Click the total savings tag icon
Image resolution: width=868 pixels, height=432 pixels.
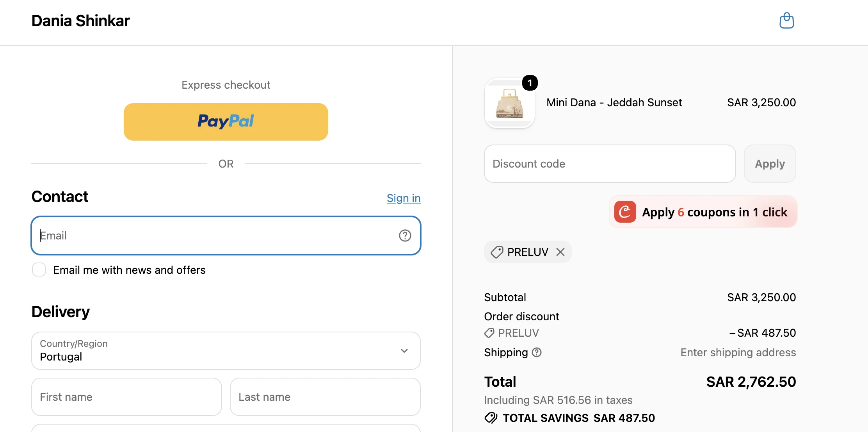(491, 418)
